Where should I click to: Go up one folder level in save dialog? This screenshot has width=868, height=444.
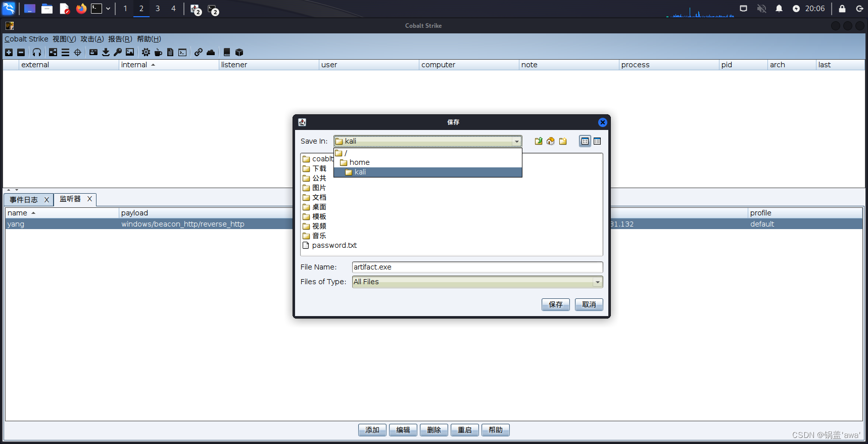tap(539, 141)
